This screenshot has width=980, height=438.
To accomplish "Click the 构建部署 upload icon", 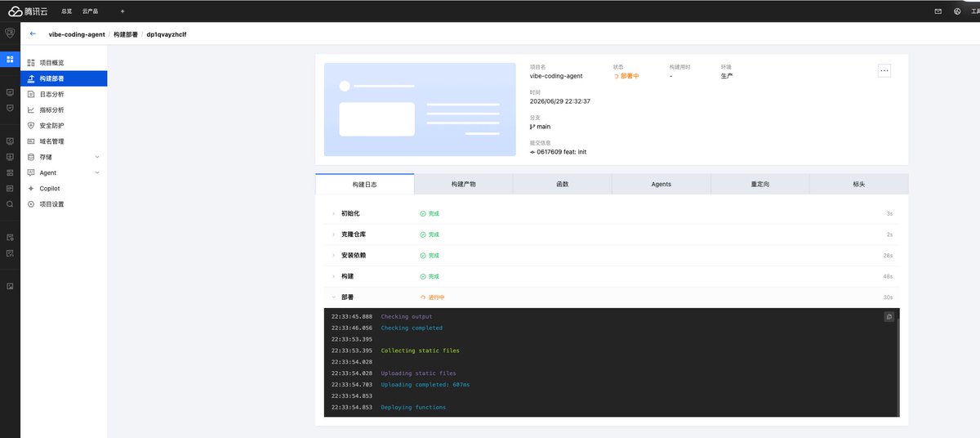I will tap(31, 78).
